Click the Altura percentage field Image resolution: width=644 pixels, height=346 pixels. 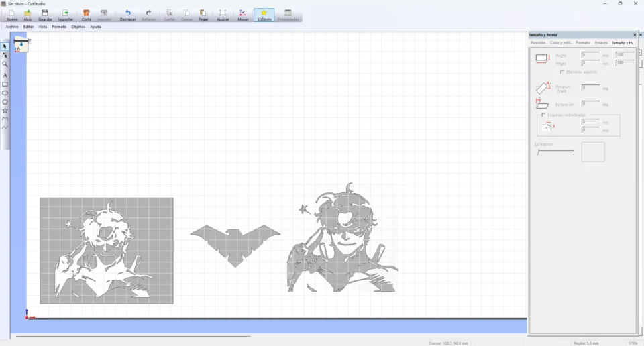tap(625, 63)
